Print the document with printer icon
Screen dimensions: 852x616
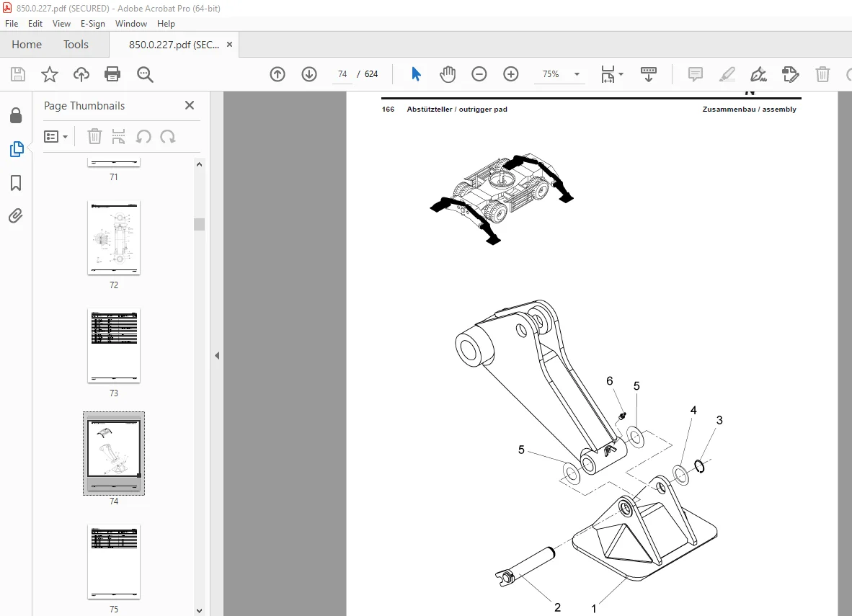(112, 74)
